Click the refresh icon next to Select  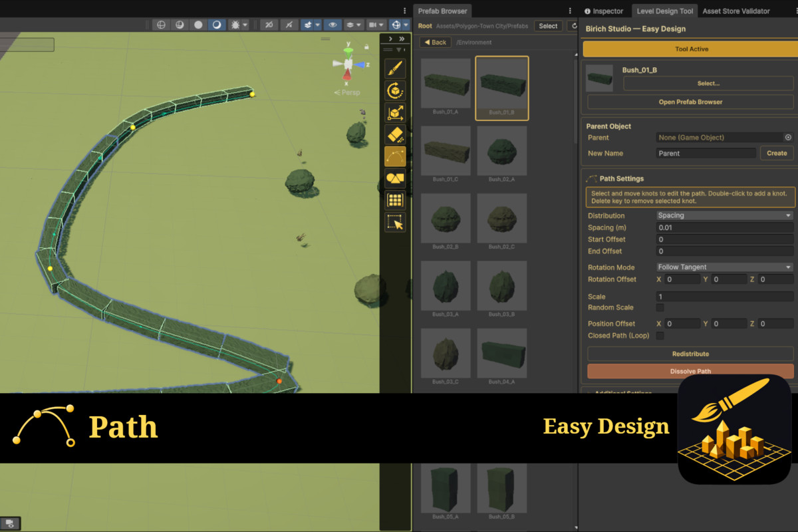point(573,26)
